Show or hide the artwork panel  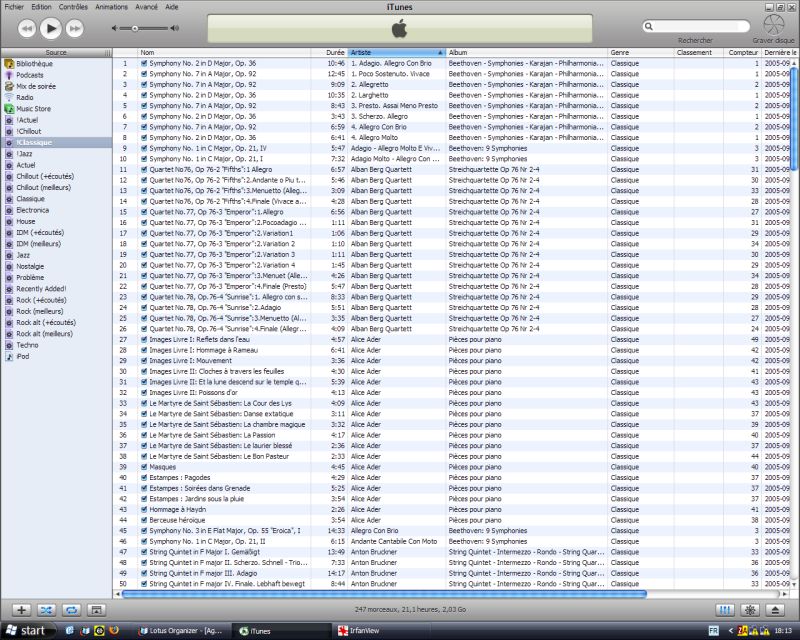(x=96, y=609)
